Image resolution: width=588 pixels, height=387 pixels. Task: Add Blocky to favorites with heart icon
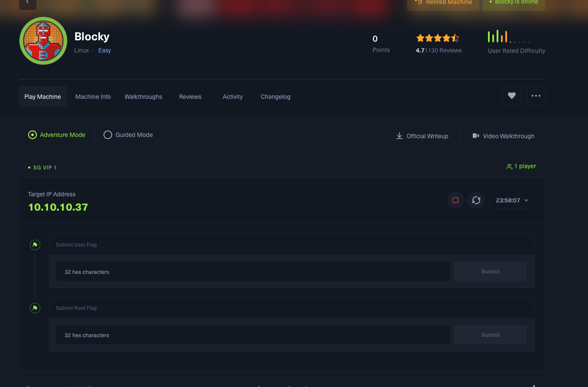[511, 96]
